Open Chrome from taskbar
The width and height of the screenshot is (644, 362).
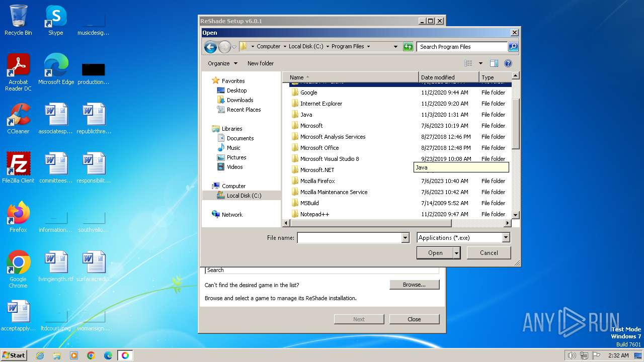[x=91, y=355]
